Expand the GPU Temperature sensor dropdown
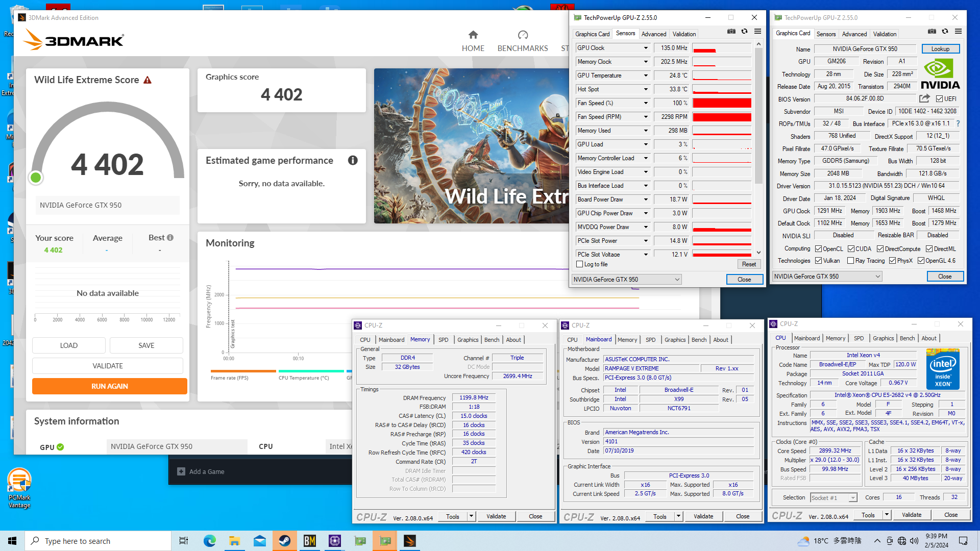980x551 pixels. pos(646,76)
